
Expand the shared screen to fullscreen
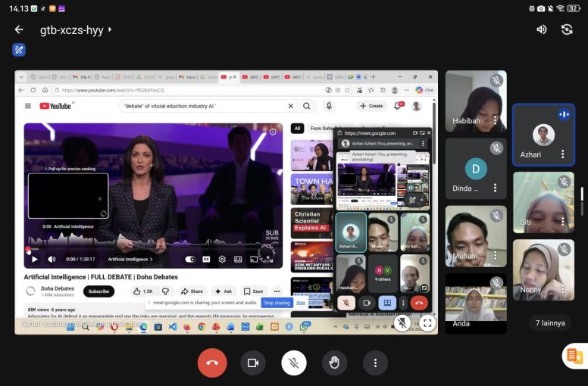pyautogui.click(x=427, y=323)
